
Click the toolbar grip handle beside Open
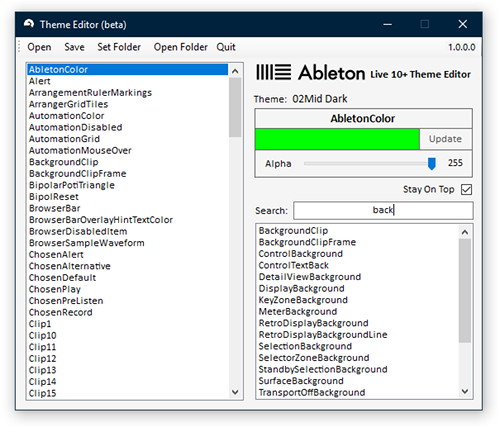(x=20, y=47)
